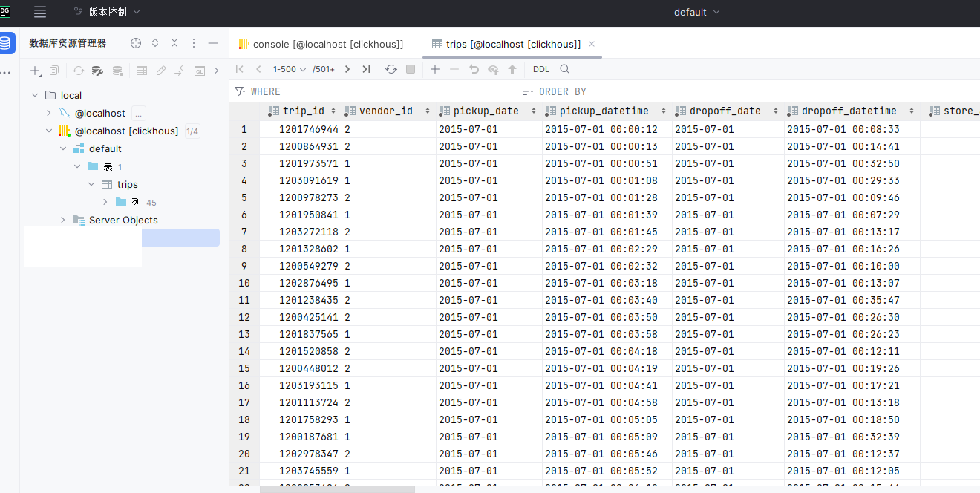Image resolution: width=980 pixels, height=493 pixels.
Task: Open database explorer options three-dot menu
Action: pos(194,43)
